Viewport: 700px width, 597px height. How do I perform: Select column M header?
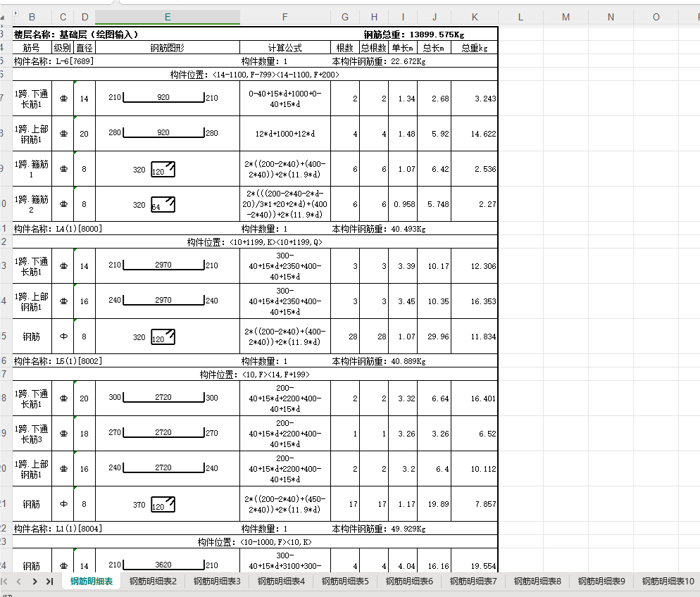(x=565, y=17)
